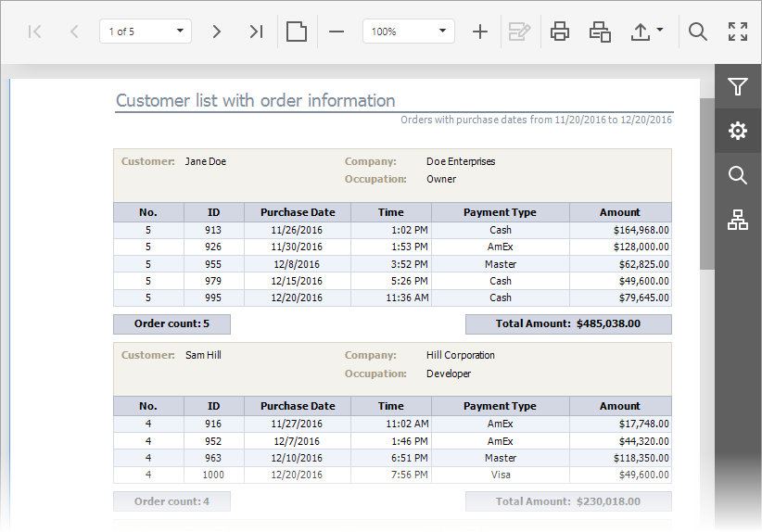Click the Total Amount $485,038.00 cell
Viewport: 762px width, 532px height.
pos(568,324)
